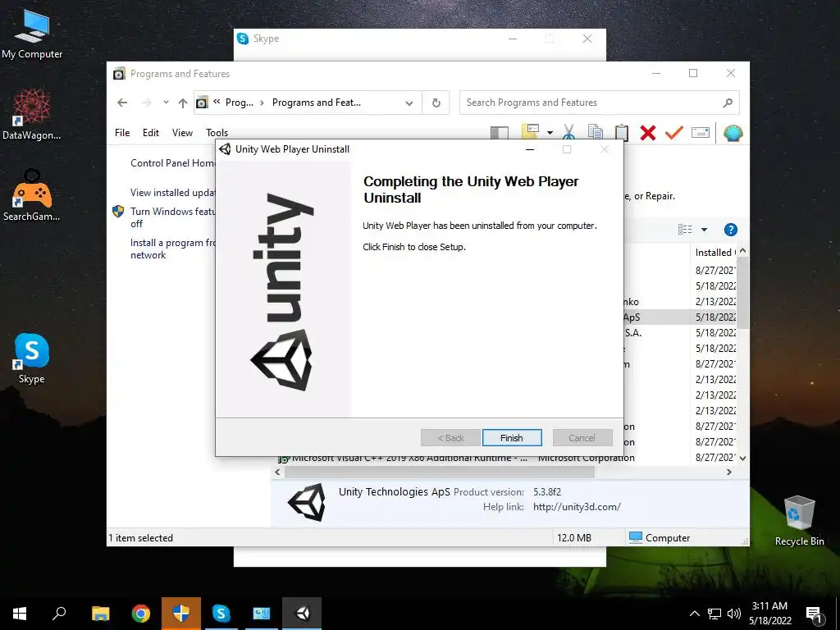Click the volume speaker tray icon
Image resolution: width=840 pixels, height=630 pixels.
(734, 614)
